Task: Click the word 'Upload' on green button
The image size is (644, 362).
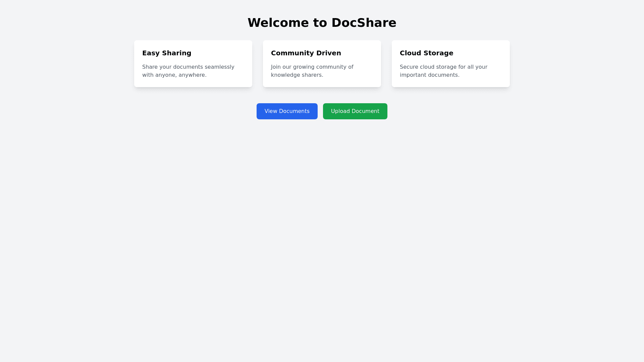Action: [340, 111]
